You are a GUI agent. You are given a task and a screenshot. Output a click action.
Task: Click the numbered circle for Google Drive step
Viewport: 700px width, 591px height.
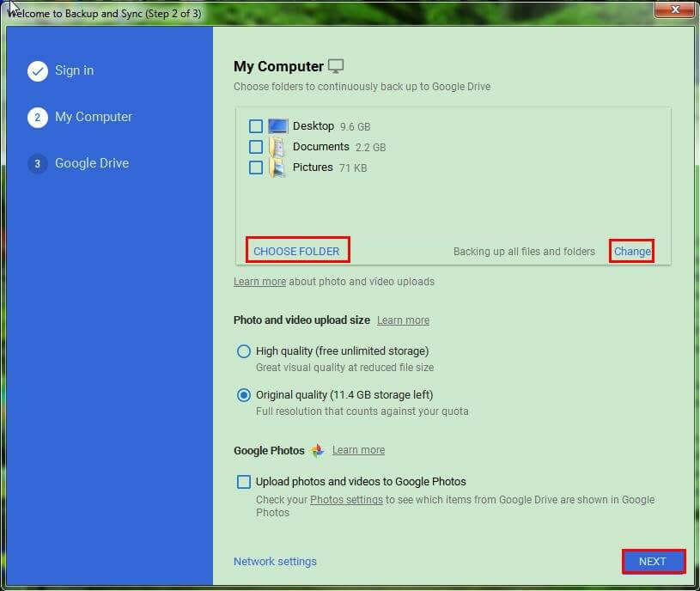pyautogui.click(x=38, y=163)
